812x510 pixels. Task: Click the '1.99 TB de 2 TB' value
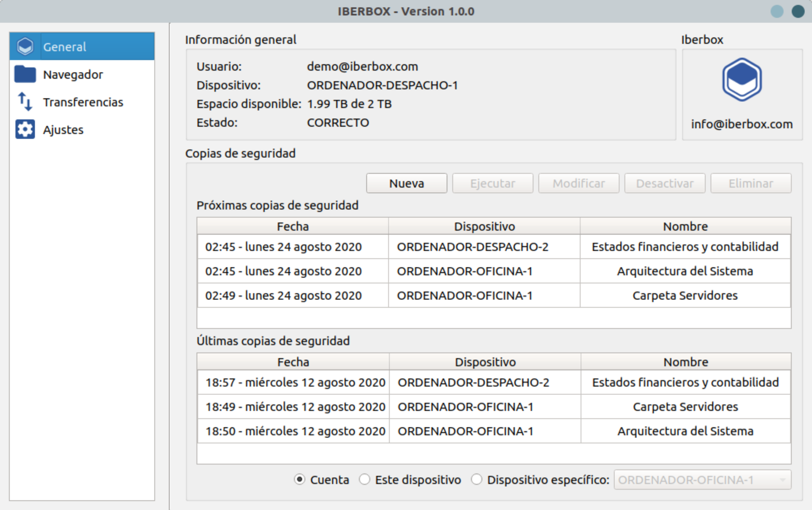[349, 104]
